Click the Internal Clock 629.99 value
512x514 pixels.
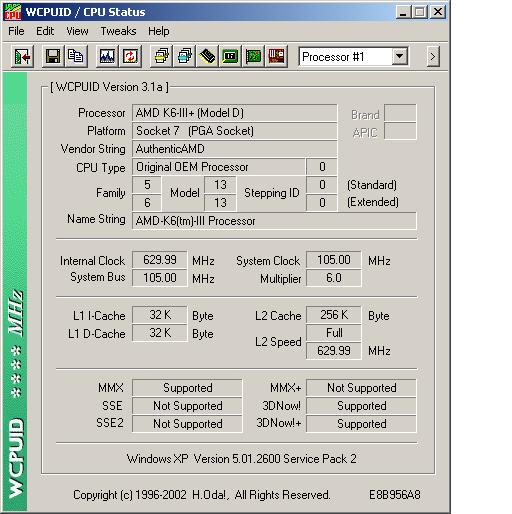coord(160,260)
